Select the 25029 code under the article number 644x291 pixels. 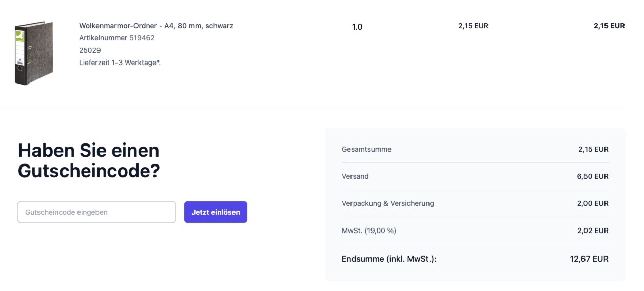pyautogui.click(x=90, y=50)
